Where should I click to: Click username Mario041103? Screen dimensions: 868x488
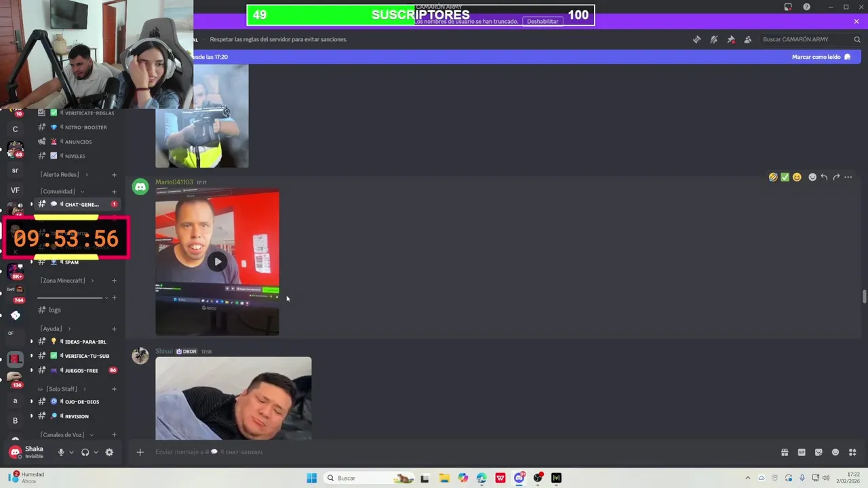click(x=174, y=182)
